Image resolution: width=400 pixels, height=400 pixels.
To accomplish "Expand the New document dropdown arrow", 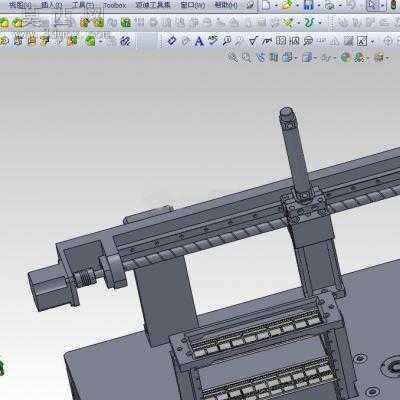I will click(276, 6).
